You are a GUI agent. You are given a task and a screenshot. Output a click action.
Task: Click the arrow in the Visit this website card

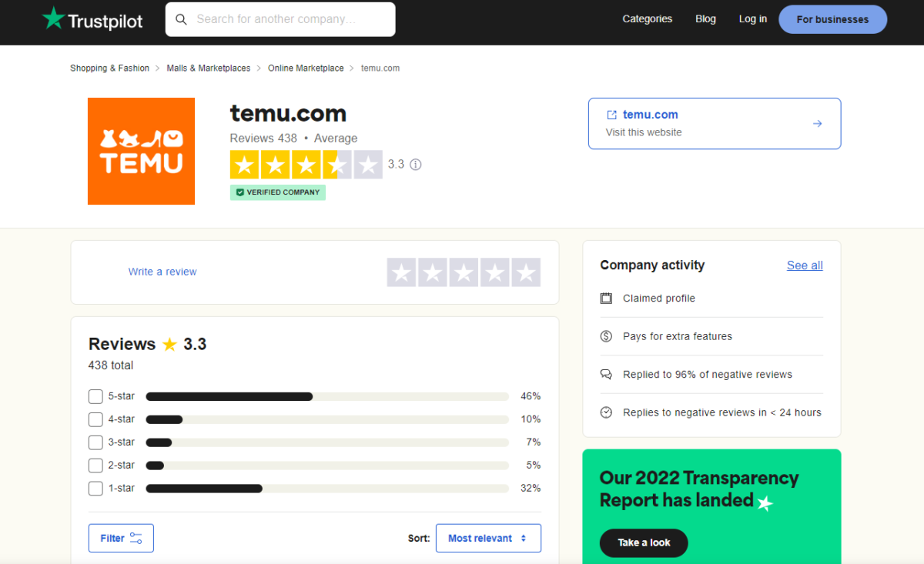coord(816,122)
